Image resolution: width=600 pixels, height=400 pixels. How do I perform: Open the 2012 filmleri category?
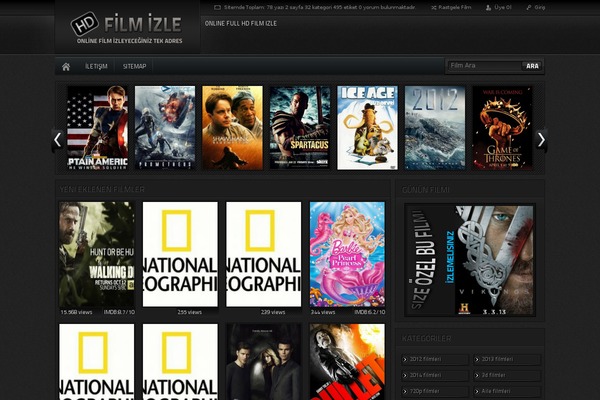point(435,359)
